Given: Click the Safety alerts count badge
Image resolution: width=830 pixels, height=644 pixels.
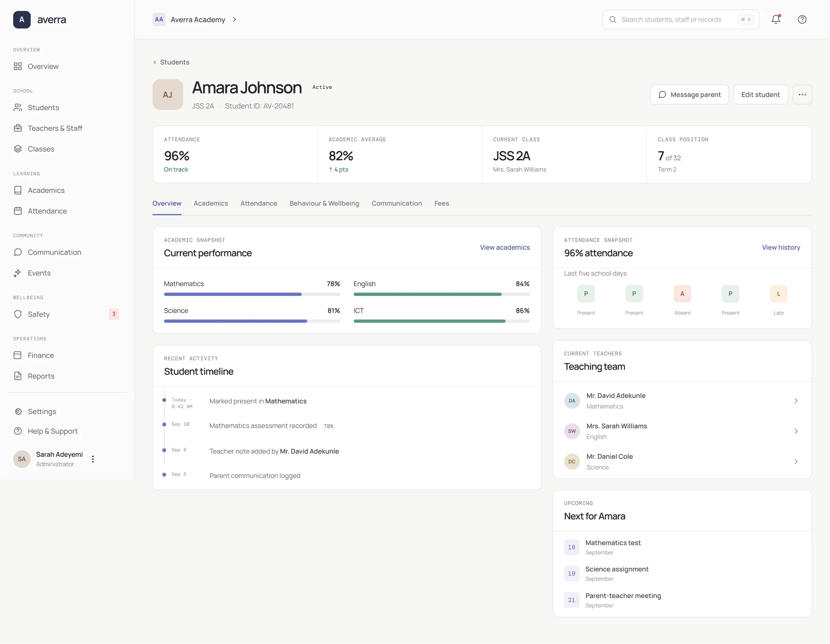Looking at the screenshot, I should coord(113,314).
